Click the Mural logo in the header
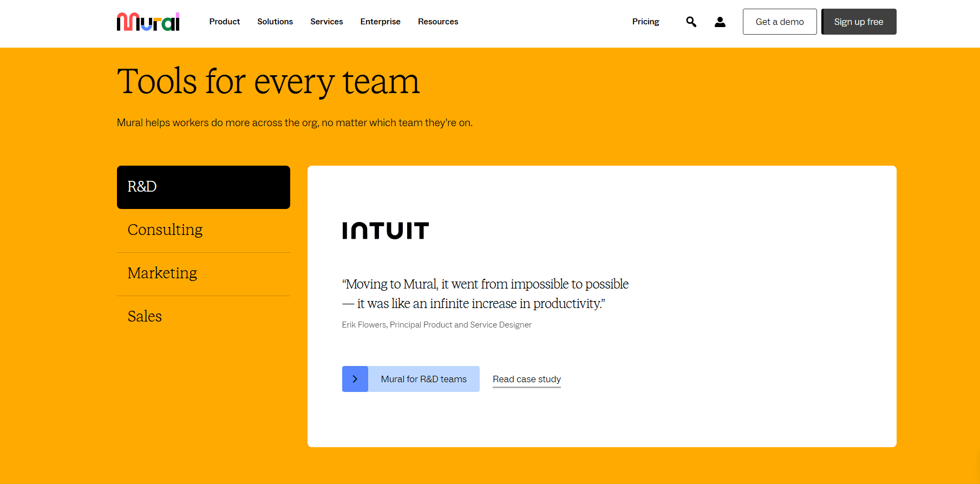The height and width of the screenshot is (484, 980). click(148, 22)
